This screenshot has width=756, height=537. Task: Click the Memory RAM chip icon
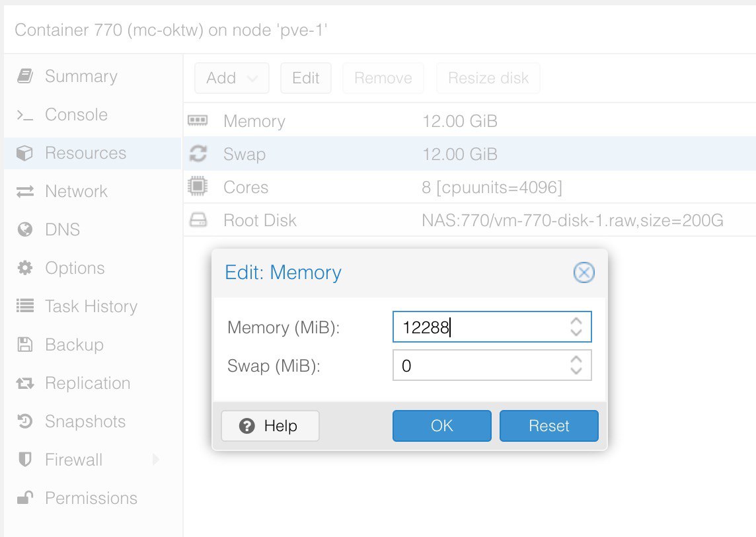198,120
